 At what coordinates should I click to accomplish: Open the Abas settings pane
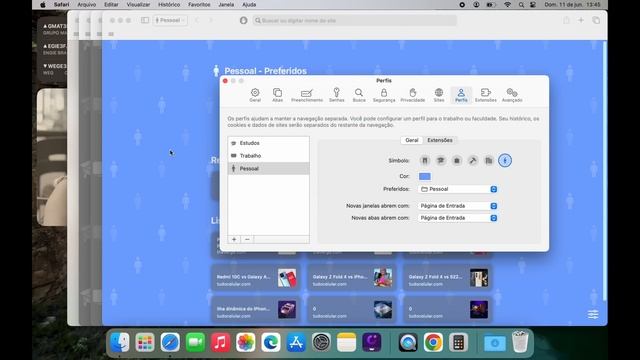(x=278, y=95)
